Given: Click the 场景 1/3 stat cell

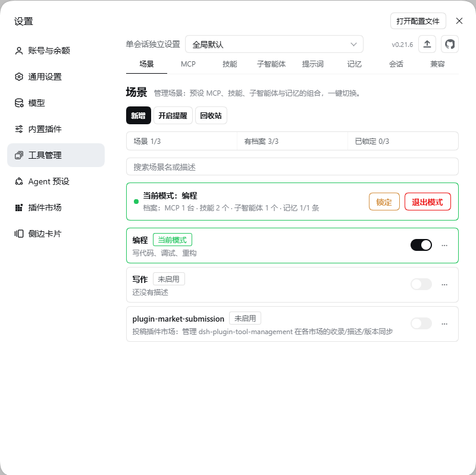Looking at the screenshot, I should tap(181, 141).
